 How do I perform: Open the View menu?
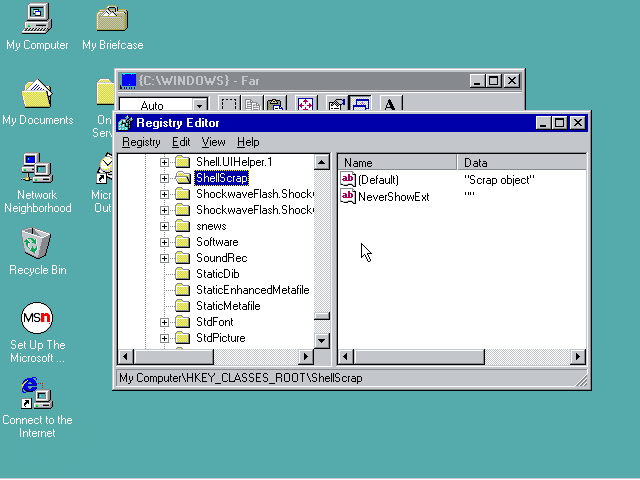pyautogui.click(x=213, y=142)
